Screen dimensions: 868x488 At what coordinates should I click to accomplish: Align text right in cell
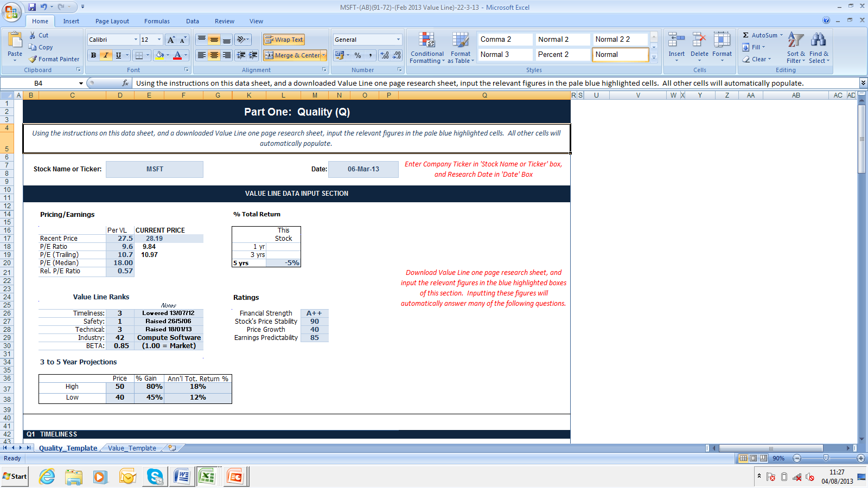(x=227, y=55)
